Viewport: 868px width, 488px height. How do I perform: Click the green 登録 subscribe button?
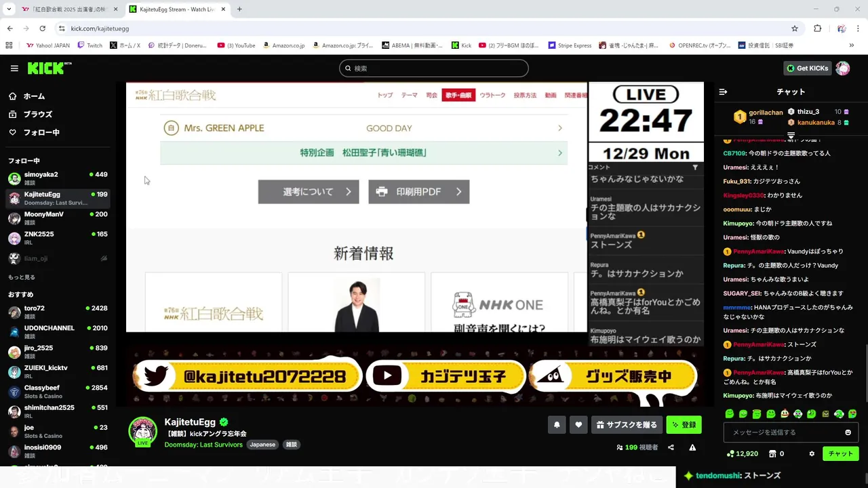point(684,425)
